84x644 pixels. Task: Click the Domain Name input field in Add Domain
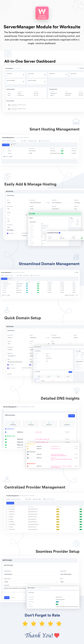pyautogui.click(x=18, y=337)
